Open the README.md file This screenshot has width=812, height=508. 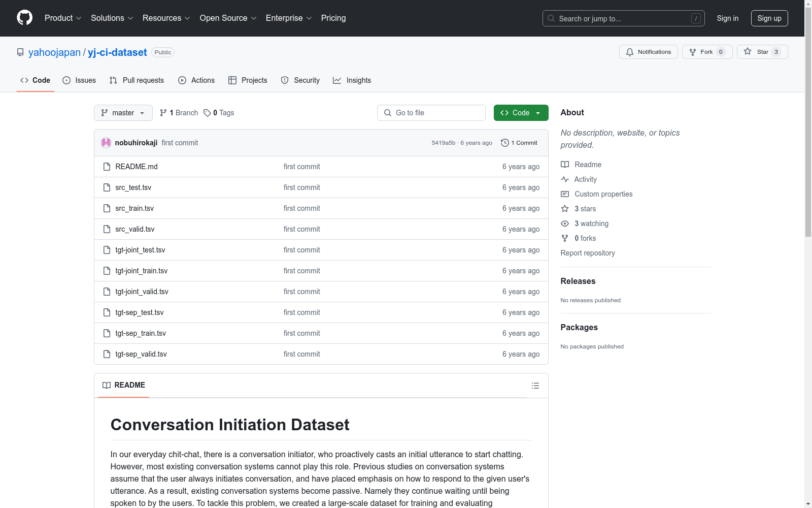tap(137, 167)
